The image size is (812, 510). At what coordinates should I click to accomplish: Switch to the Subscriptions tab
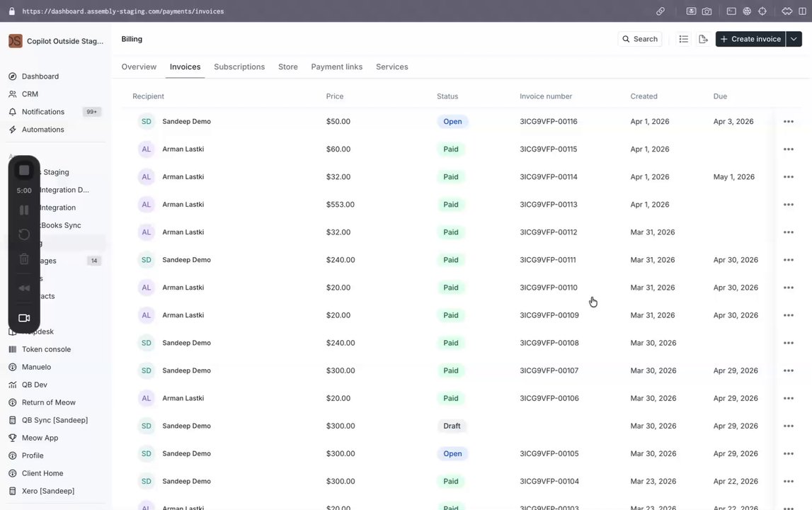(239, 67)
